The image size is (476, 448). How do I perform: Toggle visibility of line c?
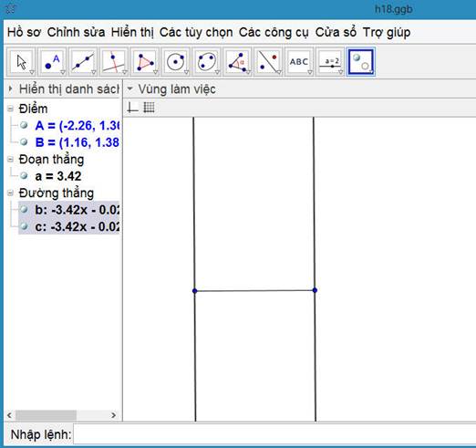coord(24,226)
